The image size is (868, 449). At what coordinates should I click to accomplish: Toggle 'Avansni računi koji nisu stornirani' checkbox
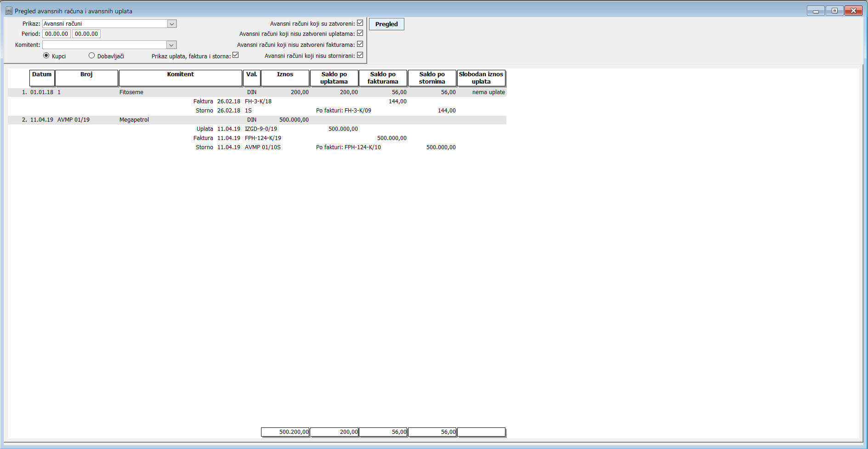360,55
